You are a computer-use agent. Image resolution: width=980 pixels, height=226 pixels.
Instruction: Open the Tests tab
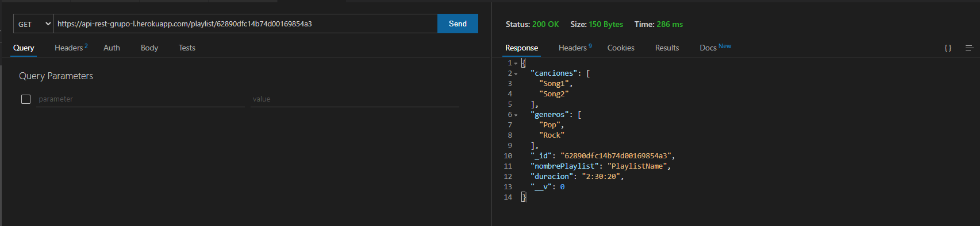point(187,48)
